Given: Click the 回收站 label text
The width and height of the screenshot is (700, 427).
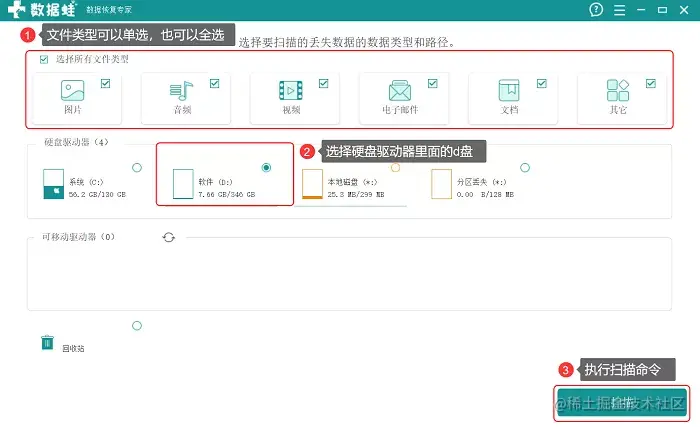Looking at the screenshot, I should [73, 348].
